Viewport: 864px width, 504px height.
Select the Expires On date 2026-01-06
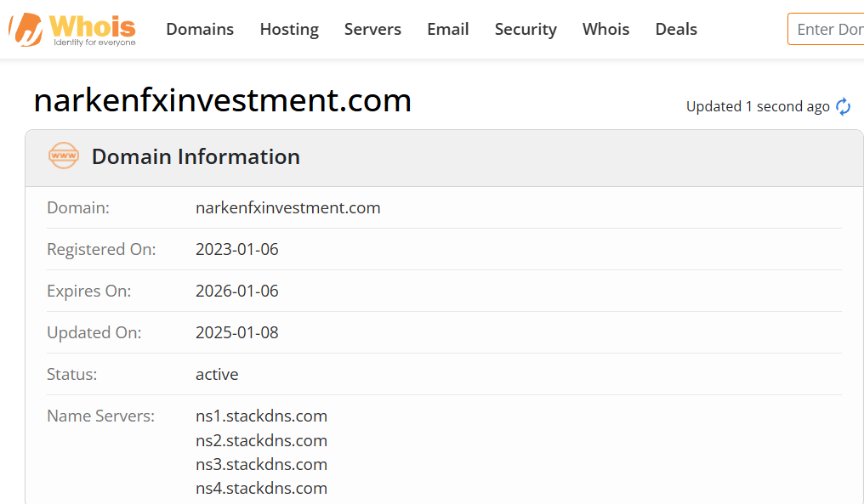click(237, 291)
